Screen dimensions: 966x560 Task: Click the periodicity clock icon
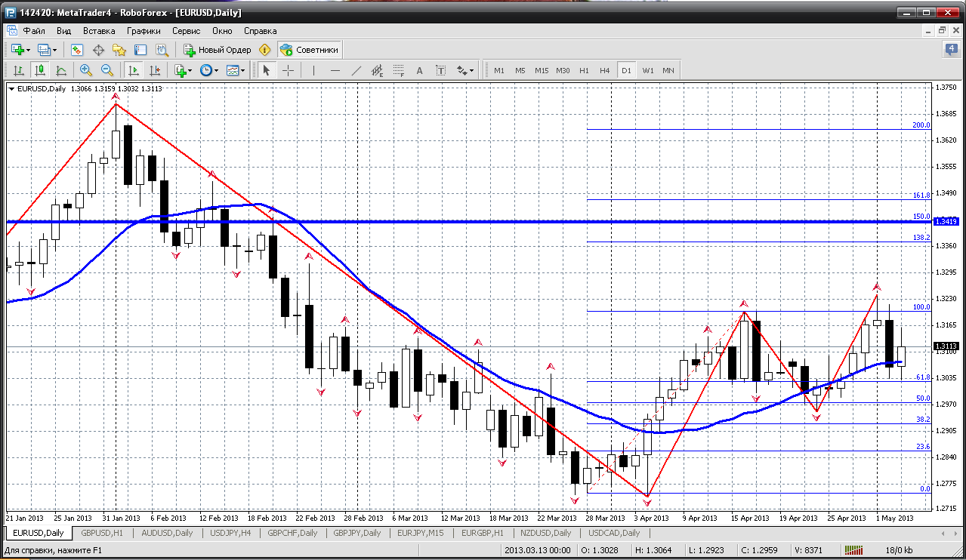pos(205,70)
